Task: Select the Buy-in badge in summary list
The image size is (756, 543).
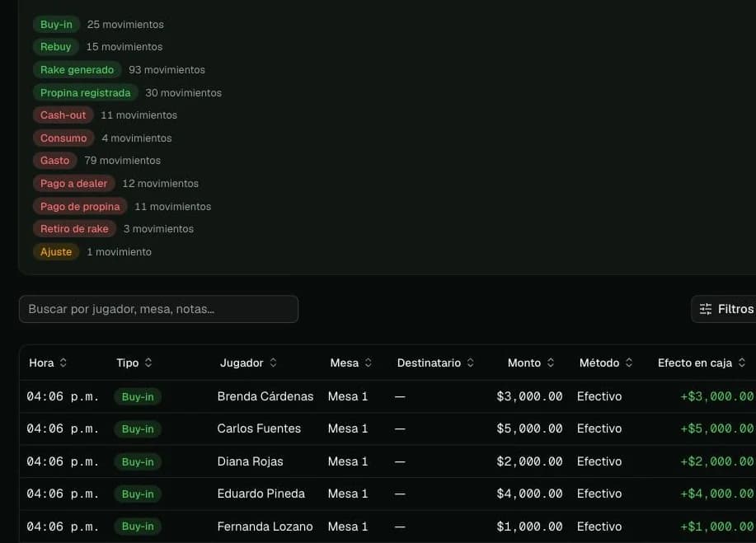Action: coord(56,25)
